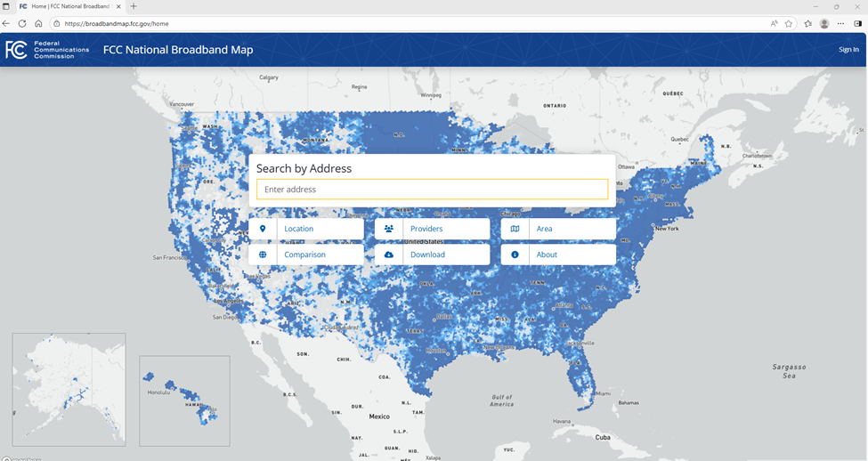Open browser settings and more menu
The image size is (868, 461).
pyautogui.click(x=840, y=24)
